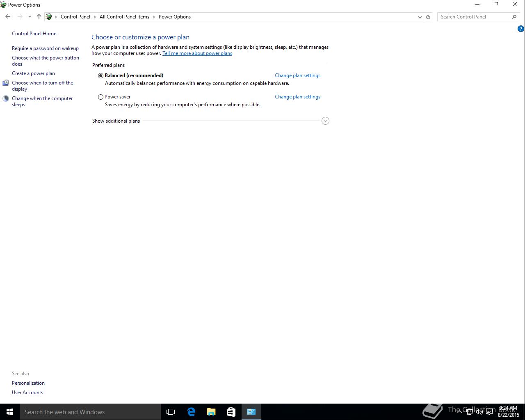Open the network icon in system tray
Viewport: 525px width, 420px height.
[470, 412]
